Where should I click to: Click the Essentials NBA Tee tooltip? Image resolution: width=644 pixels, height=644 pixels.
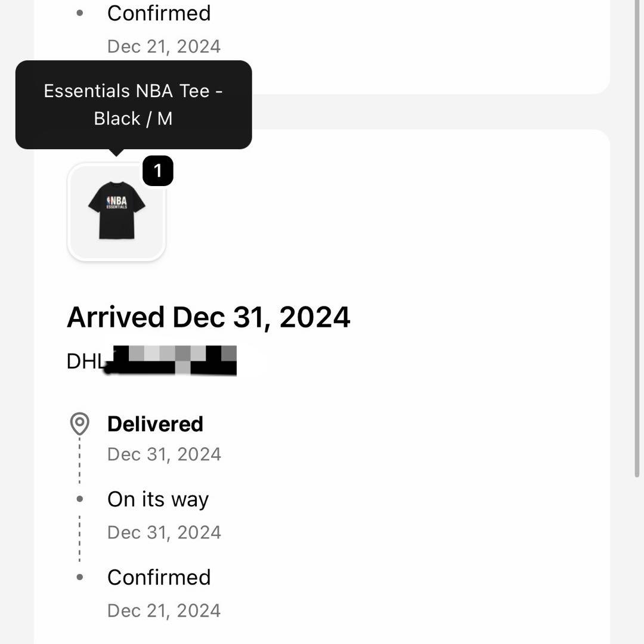(x=133, y=104)
